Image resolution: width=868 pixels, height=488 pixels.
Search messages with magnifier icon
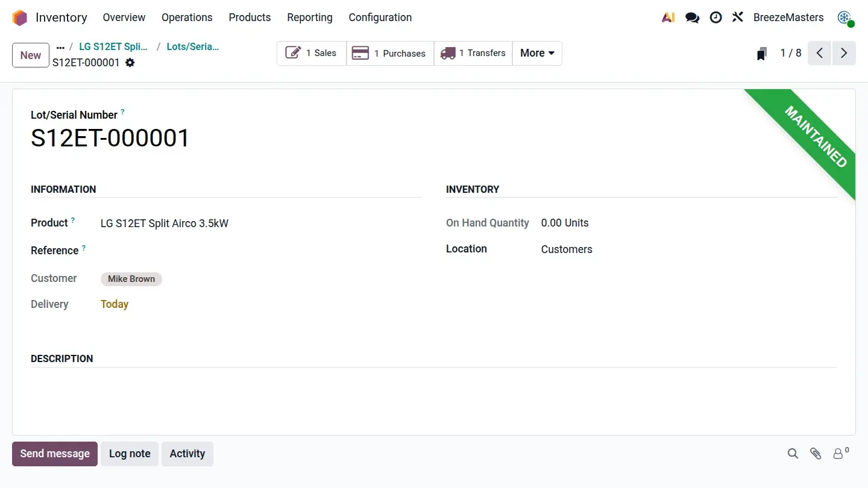pyautogui.click(x=793, y=454)
